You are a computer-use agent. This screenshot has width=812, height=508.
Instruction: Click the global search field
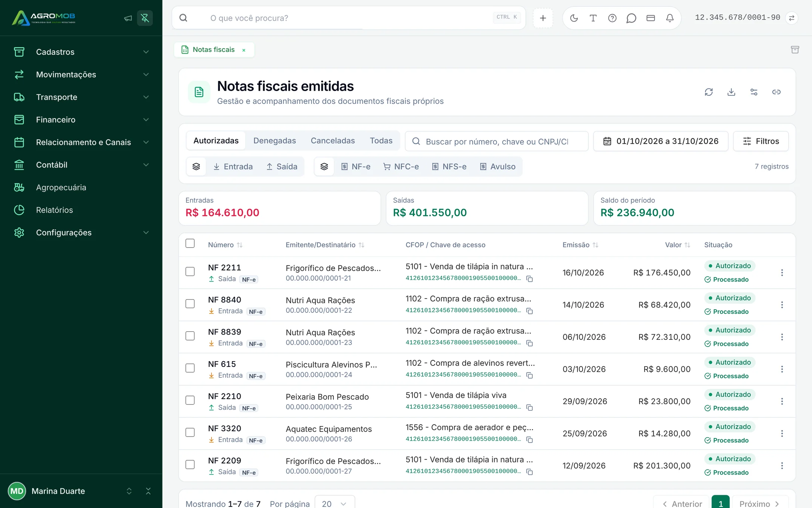pyautogui.click(x=349, y=18)
